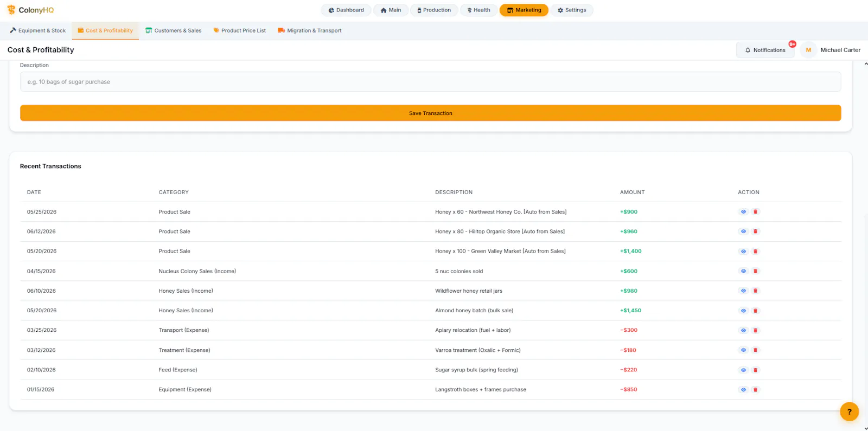View the Northwest Honey Co. transaction
The width and height of the screenshot is (868, 431).
coord(743,212)
